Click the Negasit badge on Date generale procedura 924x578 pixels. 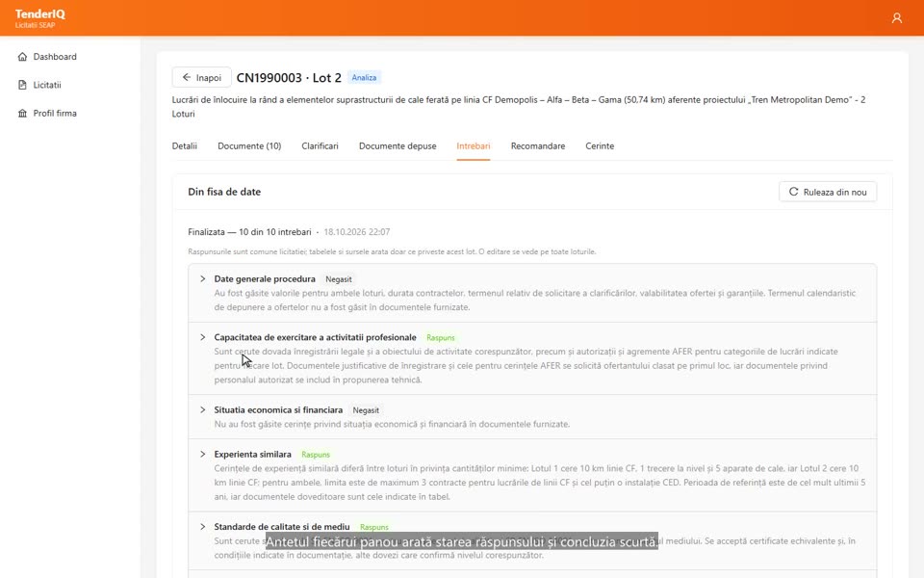[x=339, y=279]
